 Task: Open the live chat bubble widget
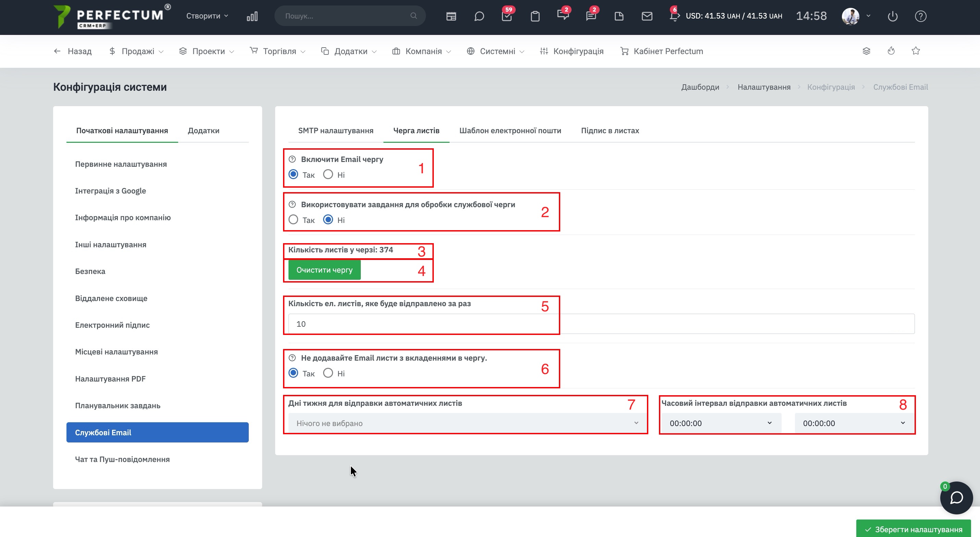pyautogui.click(x=956, y=498)
